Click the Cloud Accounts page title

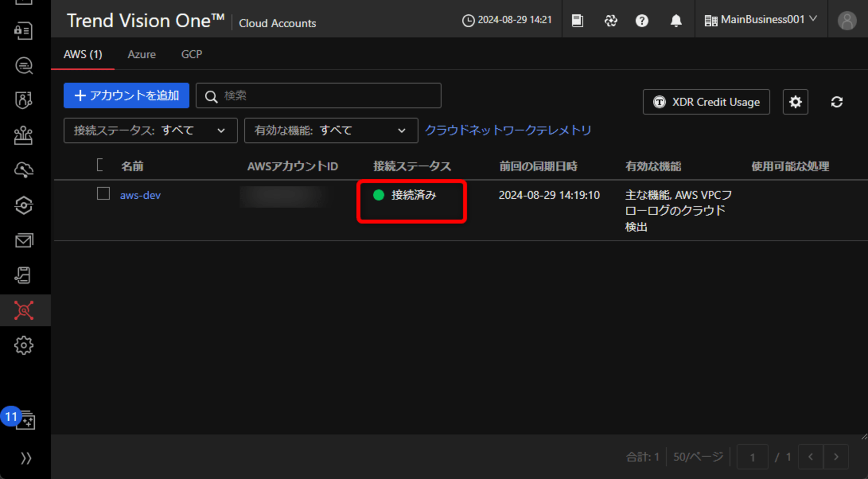(277, 23)
